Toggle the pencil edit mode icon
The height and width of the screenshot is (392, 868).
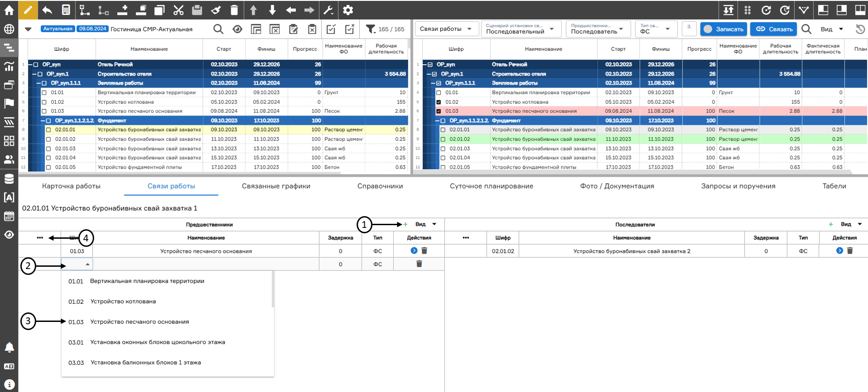[28, 9]
